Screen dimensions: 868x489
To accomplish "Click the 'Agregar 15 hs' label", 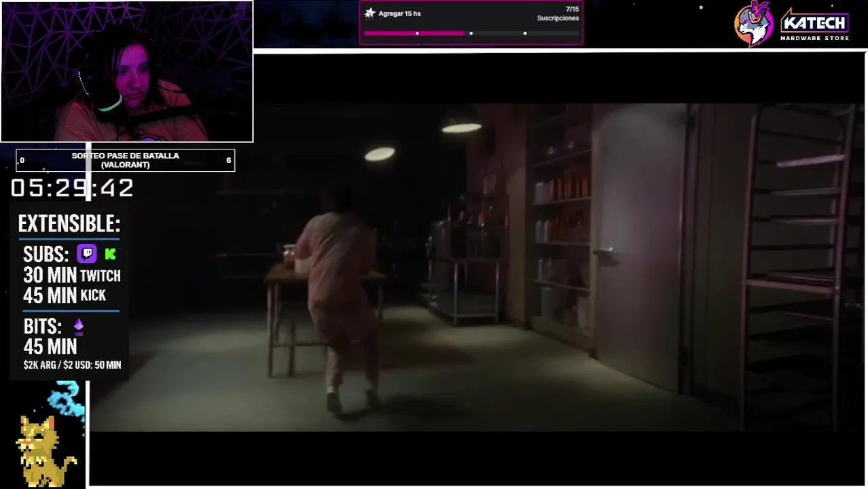I will pos(399,14).
